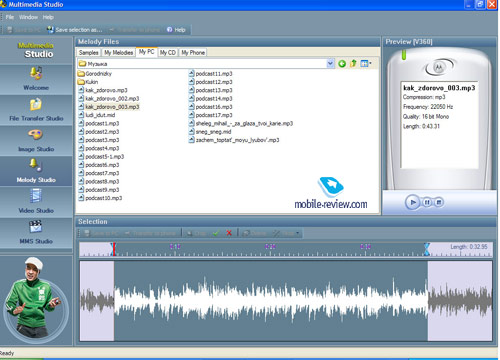Open the Welcome section in sidebar
The image size is (500, 360).
click(36, 79)
